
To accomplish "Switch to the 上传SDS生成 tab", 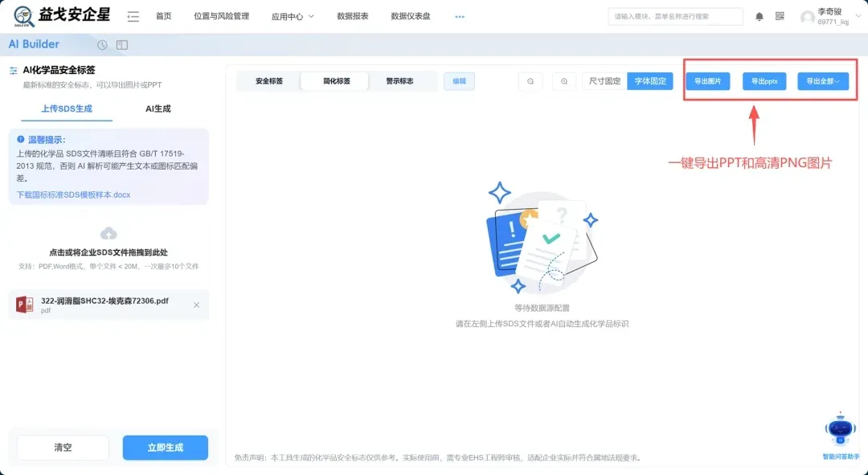I will (67, 109).
